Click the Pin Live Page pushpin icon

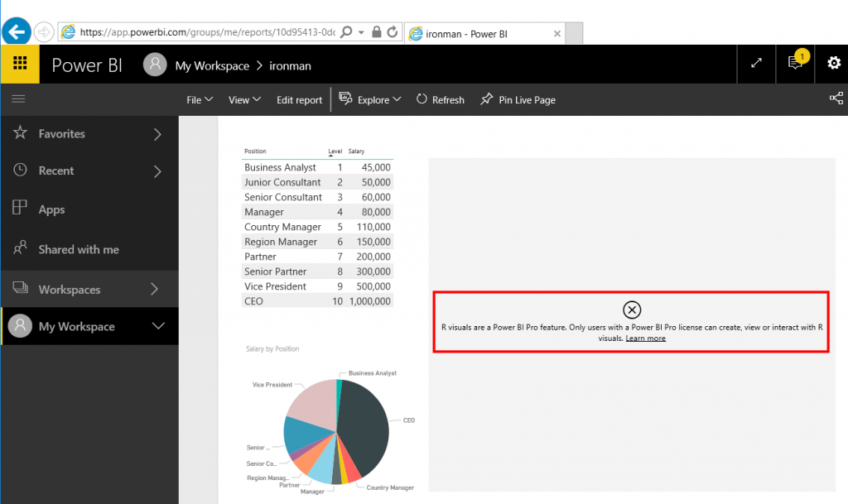click(486, 98)
